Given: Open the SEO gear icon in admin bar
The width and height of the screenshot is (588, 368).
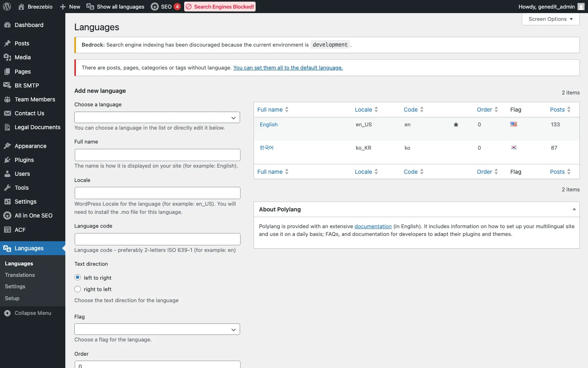Looking at the screenshot, I should [x=155, y=7].
